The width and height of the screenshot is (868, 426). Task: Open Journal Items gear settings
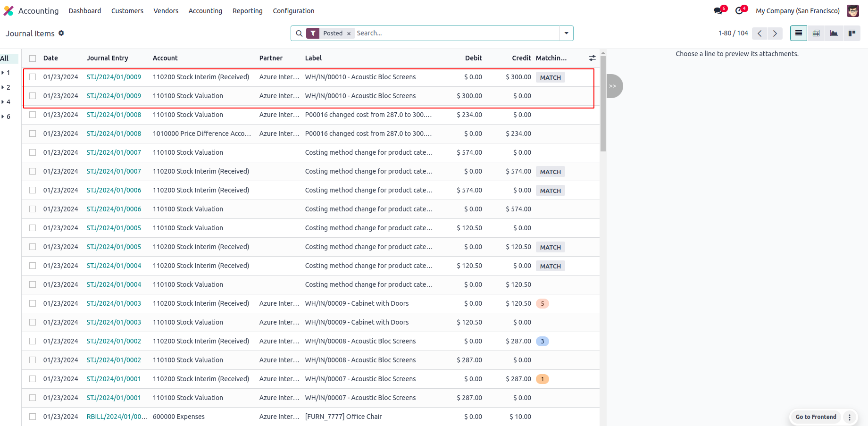click(61, 33)
